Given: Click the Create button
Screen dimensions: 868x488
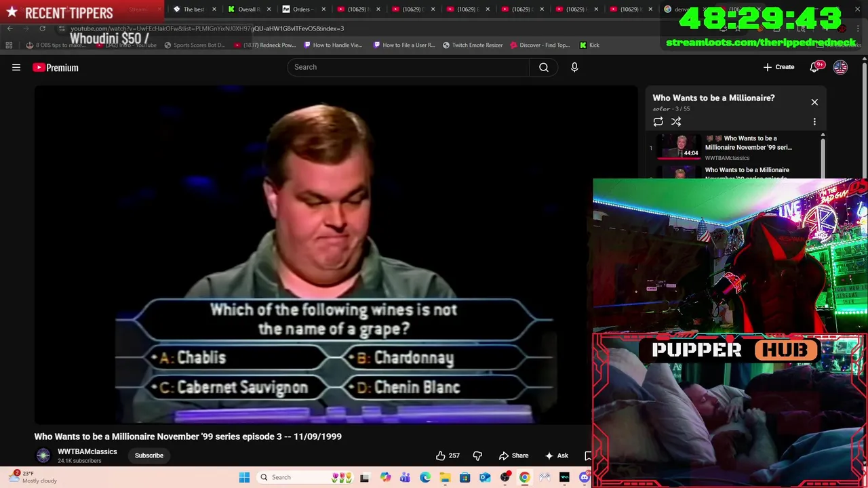Looking at the screenshot, I should [x=778, y=67].
